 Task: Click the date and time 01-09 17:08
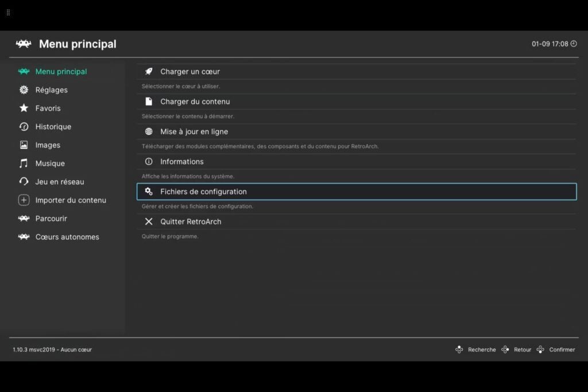coord(550,44)
